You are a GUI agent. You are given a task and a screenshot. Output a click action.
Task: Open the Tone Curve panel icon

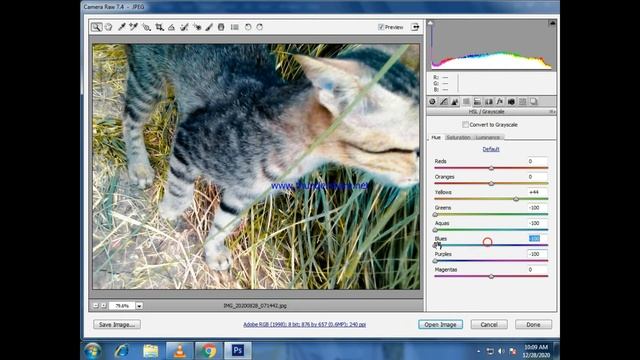point(444,102)
